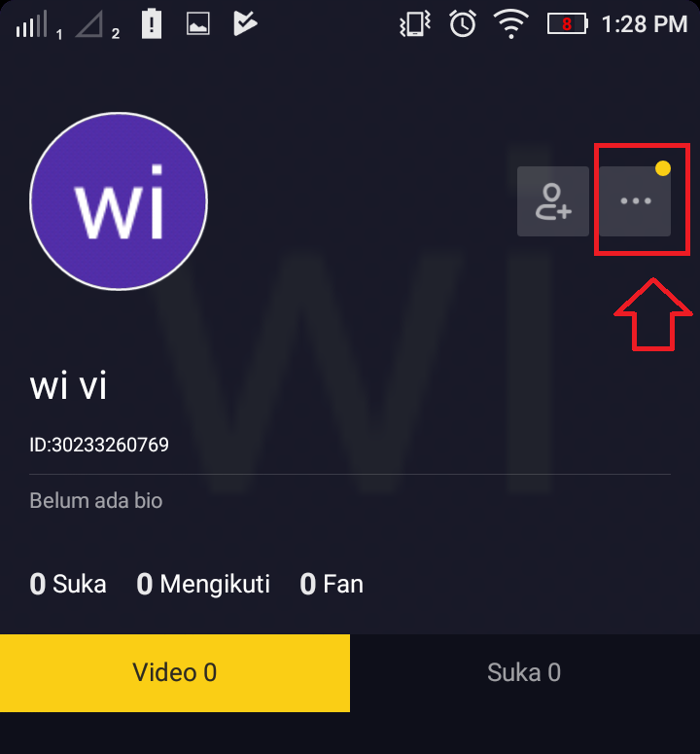Tap the wi vi username

[x=68, y=386]
